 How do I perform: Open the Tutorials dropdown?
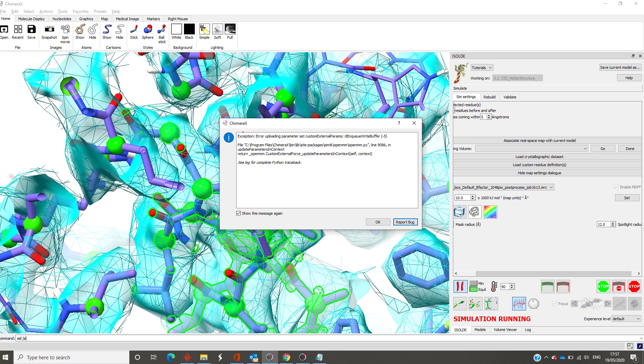pos(482,68)
